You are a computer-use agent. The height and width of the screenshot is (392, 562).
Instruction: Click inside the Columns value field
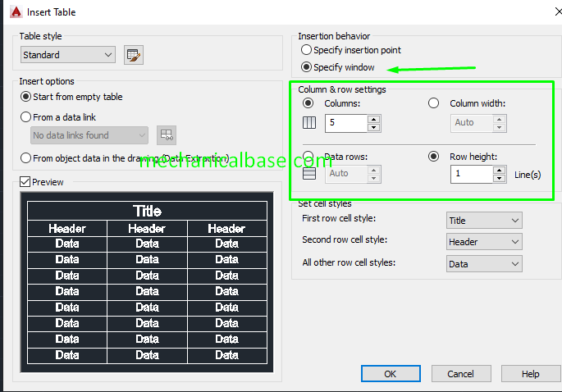click(x=346, y=123)
